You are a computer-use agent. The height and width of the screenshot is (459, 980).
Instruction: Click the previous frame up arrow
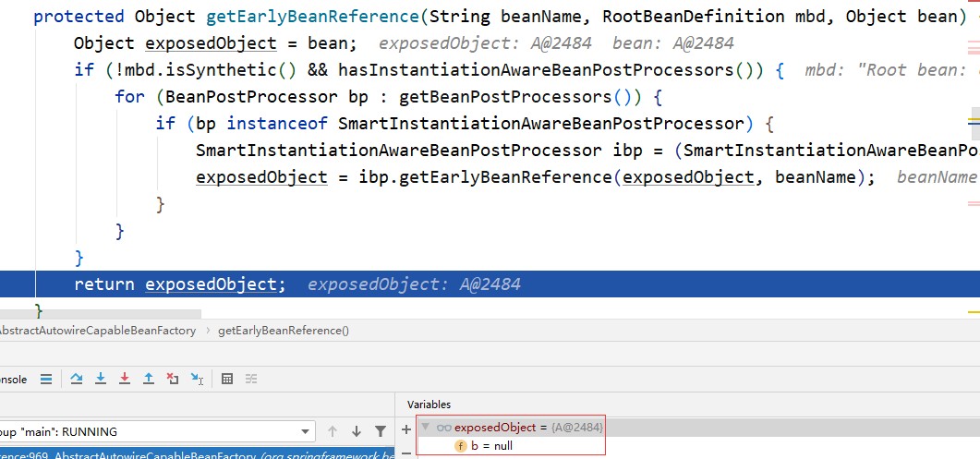[x=333, y=431]
